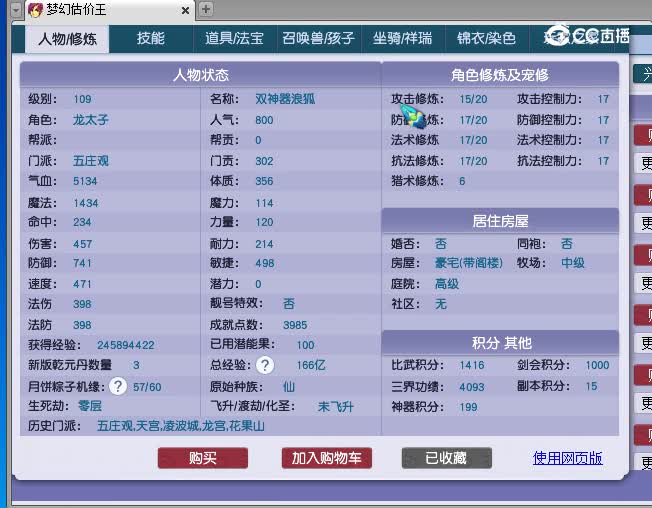This screenshot has width=652, height=508.
Task: Open the tab list dropdown arrow
Action: tap(16, 10)
